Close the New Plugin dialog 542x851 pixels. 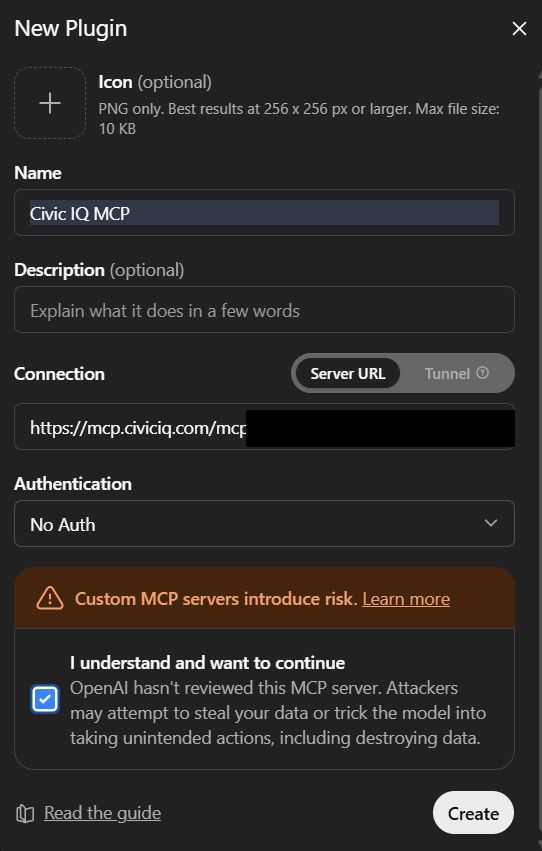[x=519, y=29]
